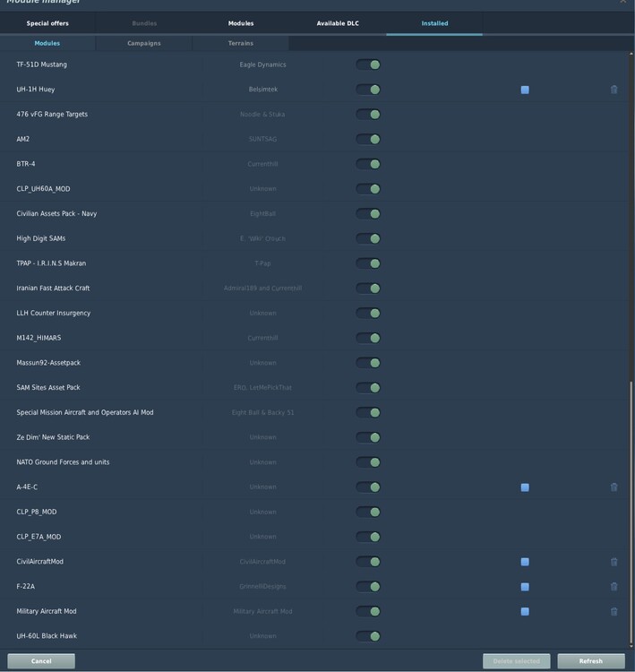Click CivilAircraftMod's trash icon
The image size is (635, 672).
click(614, 562)
